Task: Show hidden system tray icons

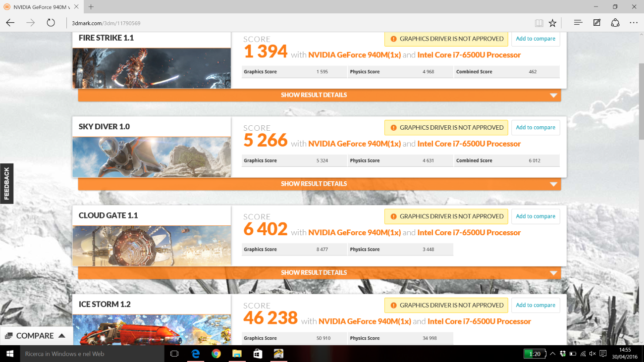Action: point(553,354)
